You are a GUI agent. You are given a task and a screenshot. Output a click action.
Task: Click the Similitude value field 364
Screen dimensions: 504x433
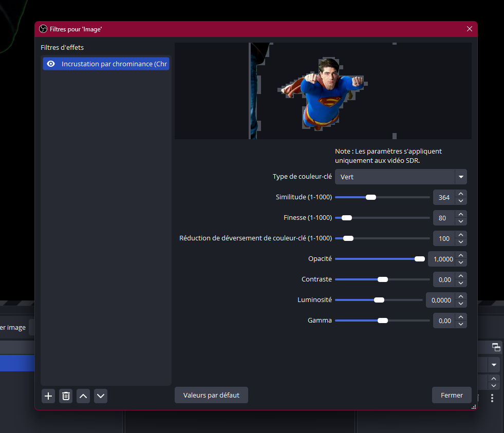click(x=444, y=197)
